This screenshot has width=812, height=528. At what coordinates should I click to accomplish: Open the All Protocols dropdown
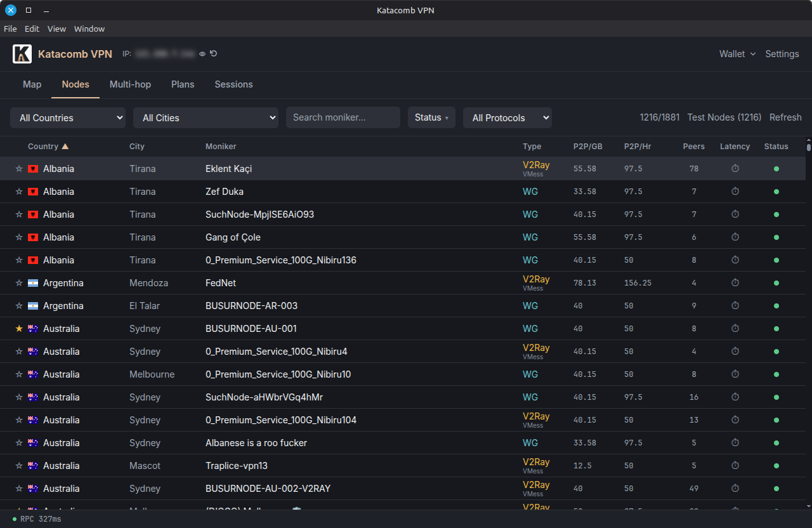(507, 117)
